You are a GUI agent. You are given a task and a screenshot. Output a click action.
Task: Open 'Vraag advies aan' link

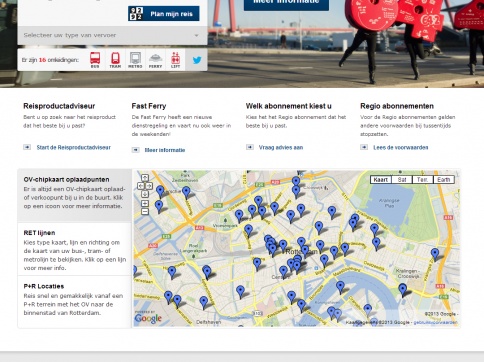click(281, 147)
